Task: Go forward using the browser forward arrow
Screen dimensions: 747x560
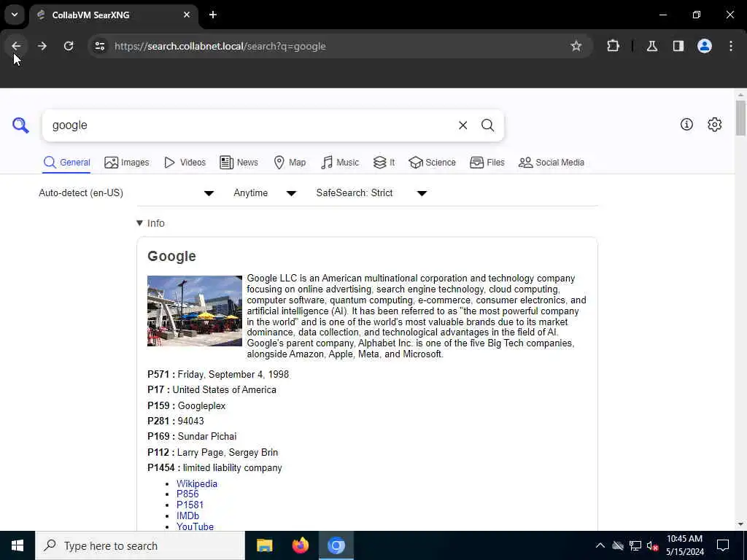Action: pos(42,46)
